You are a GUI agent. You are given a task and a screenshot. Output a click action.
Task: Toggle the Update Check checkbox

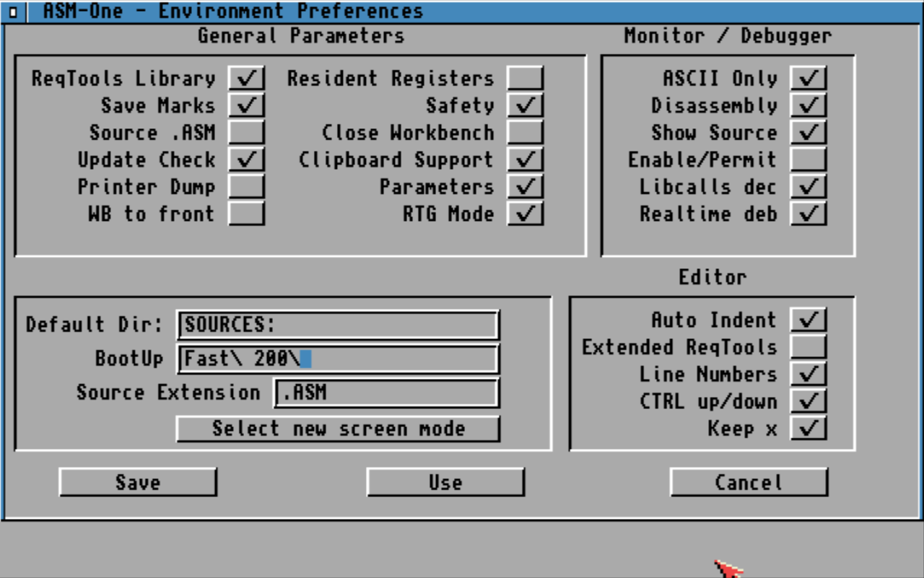point(247,159)
